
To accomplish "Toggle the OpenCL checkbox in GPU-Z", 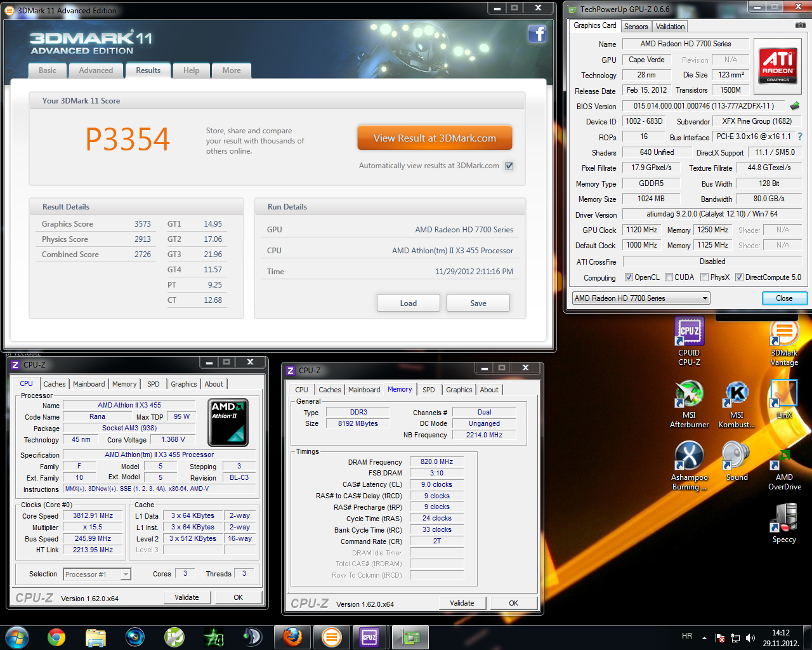I will (x=629, y=277).
